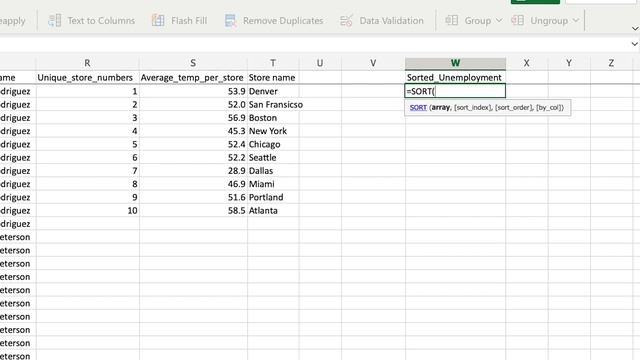The height and width of the screenshot is (360, 640).
Task: Select column T header
Action: click(273, 63)
